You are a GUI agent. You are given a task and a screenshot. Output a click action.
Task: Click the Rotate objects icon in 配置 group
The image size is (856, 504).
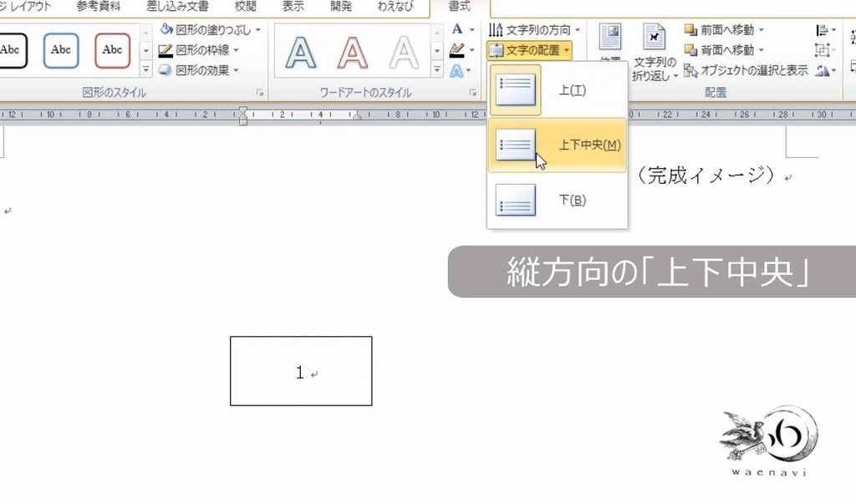tap(823, 69)
